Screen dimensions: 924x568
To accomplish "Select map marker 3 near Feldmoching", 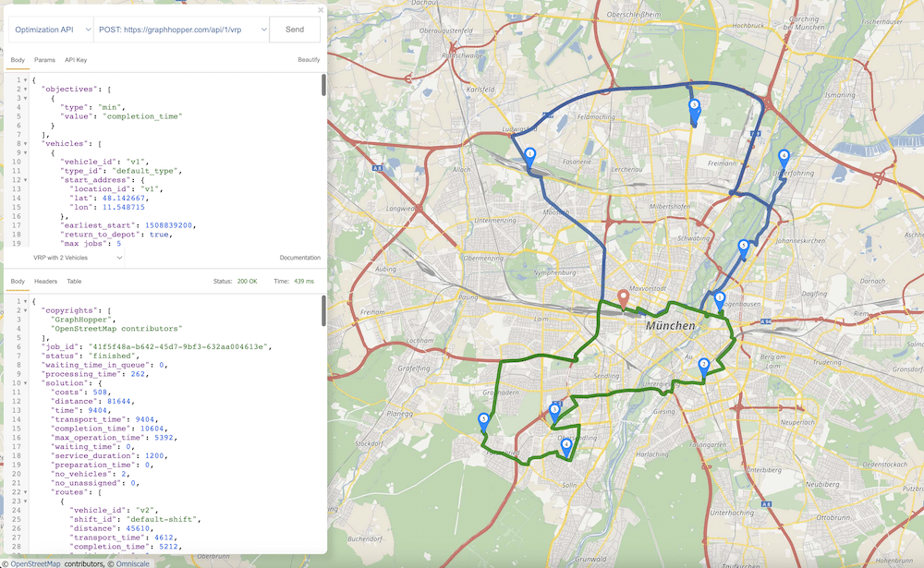I will click(x=694, y=110).
